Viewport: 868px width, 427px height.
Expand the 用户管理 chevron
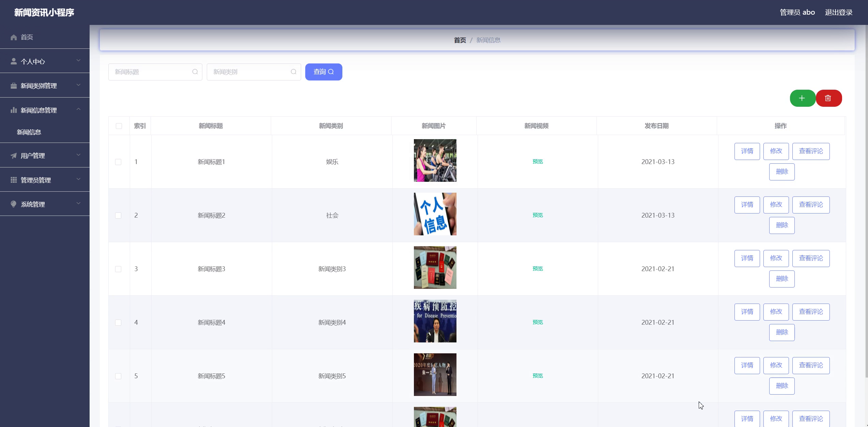[x=78, y=154]
